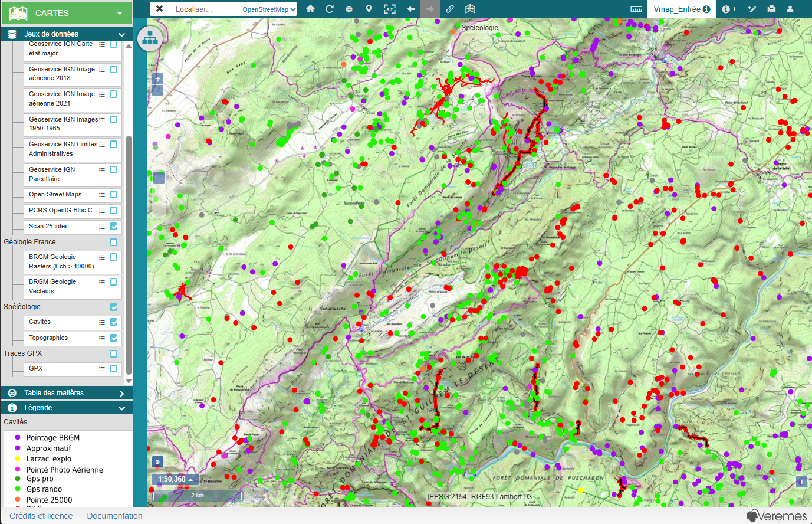Activate the geolocation marker icon
Screen dimensions: 812x524
click(x=367, y=9)
